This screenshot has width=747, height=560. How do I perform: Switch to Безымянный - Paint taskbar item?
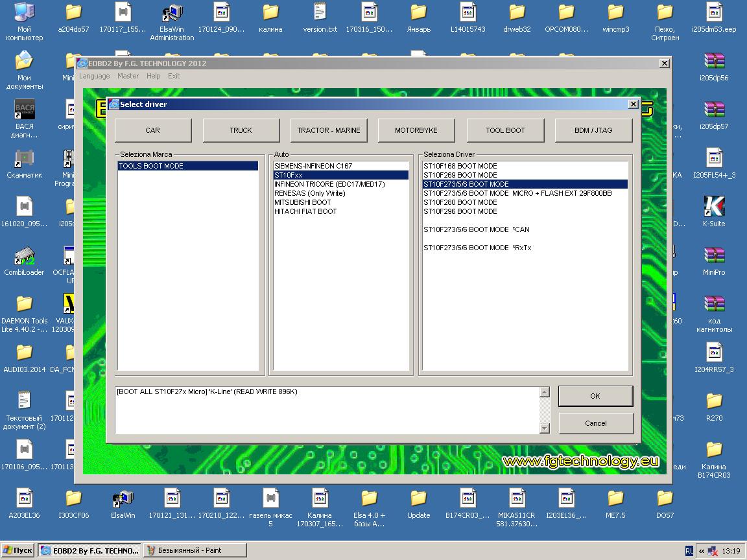pyautogui.click(x=195, y=550)
